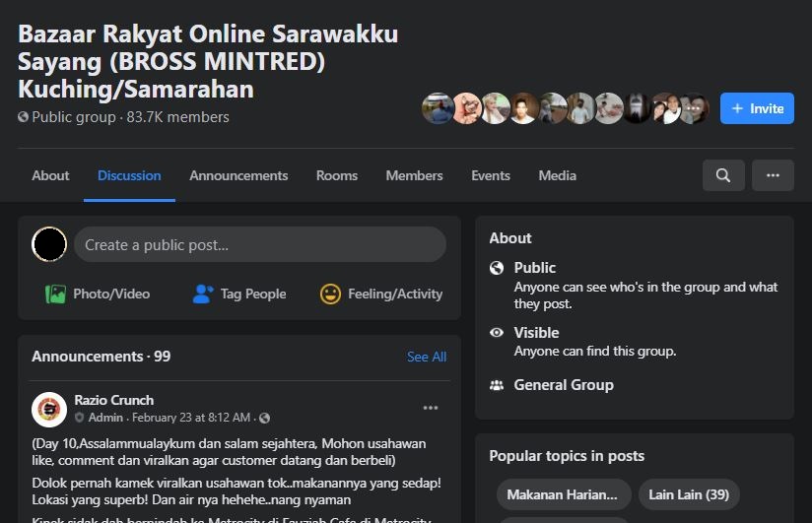Add a Photo/Video to post
Screen dimensions: 812x523
tap(98, 294)
